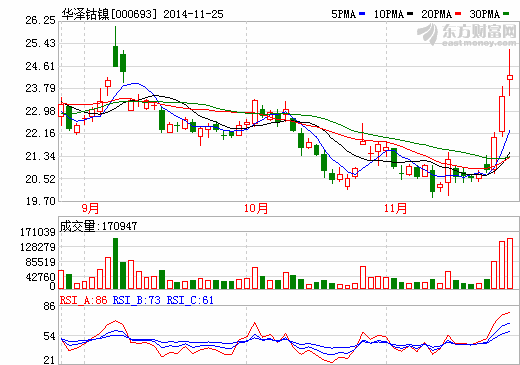The width and height of the screenshot is (520, 365).
Task: Click the 成交量:170947 volume heading
Action: tap(98, 226)
